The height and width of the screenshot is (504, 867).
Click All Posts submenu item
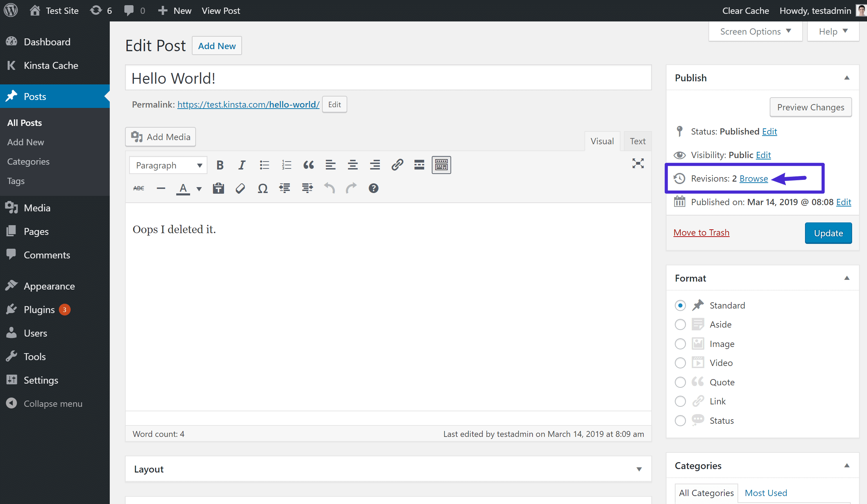24,123
